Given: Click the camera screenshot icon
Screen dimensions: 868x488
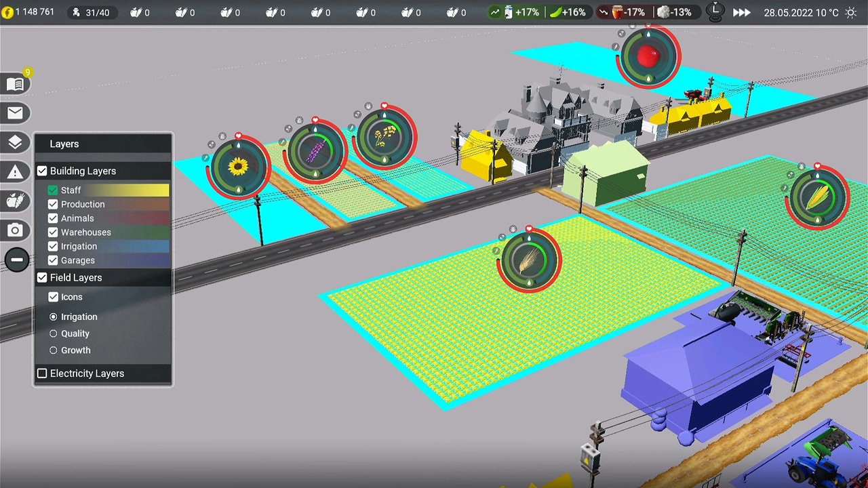Looking at the screenshot, I should (15, 230).
